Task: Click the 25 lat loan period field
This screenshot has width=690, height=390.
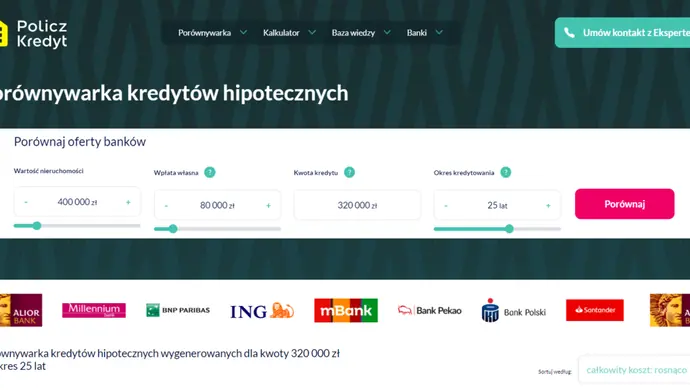Action: pos(497,205)
